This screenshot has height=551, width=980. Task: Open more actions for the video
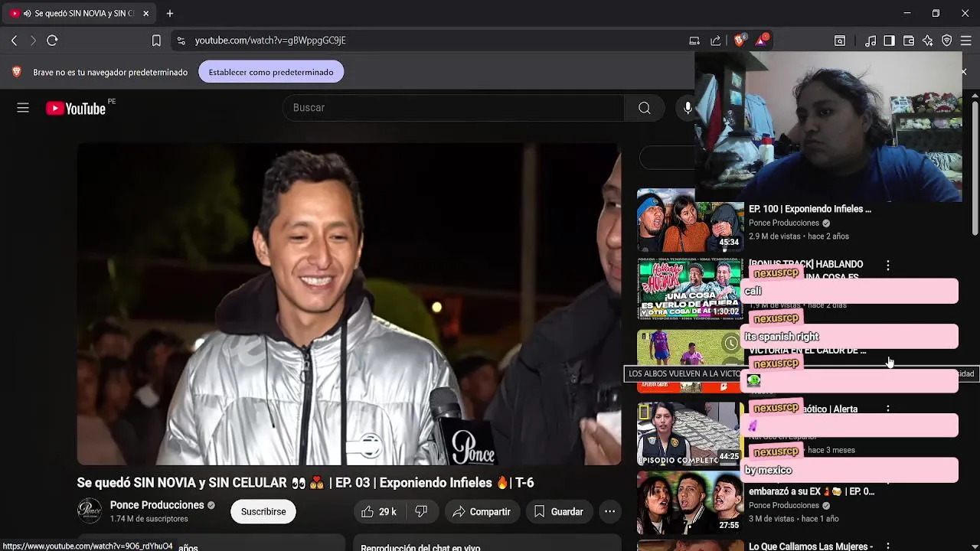pos(609,511)
